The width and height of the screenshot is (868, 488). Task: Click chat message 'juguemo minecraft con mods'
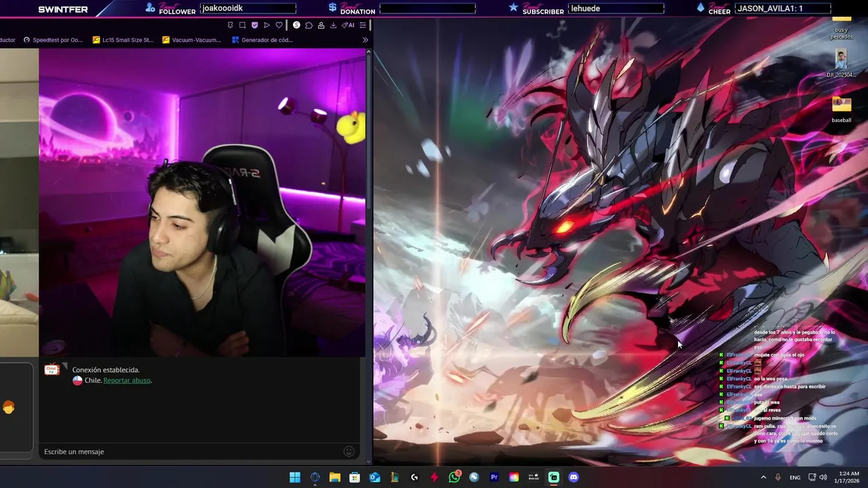(x=785, y=418)
